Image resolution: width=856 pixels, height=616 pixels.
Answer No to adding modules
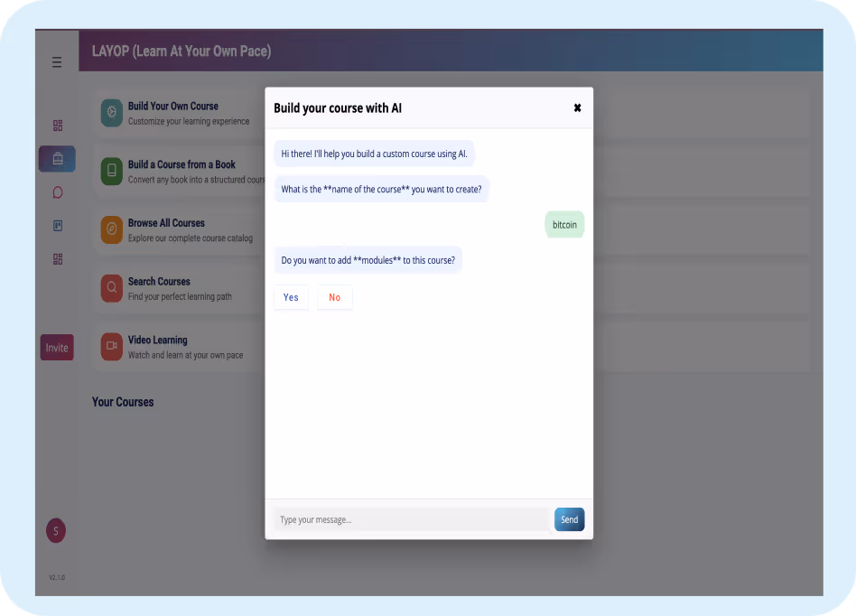tap(335, 297)
